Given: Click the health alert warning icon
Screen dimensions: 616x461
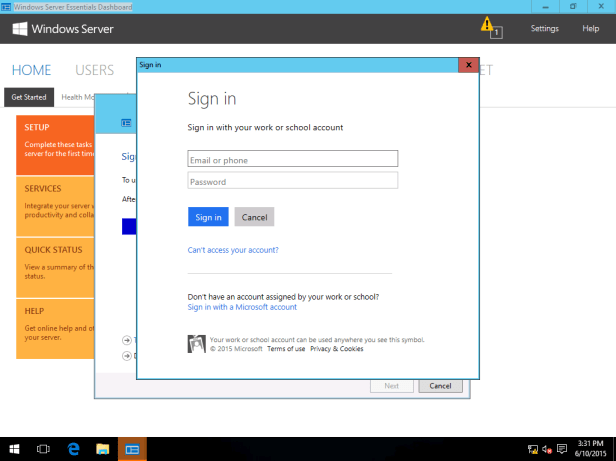Looking at the screenshot, I should point(487,26).
